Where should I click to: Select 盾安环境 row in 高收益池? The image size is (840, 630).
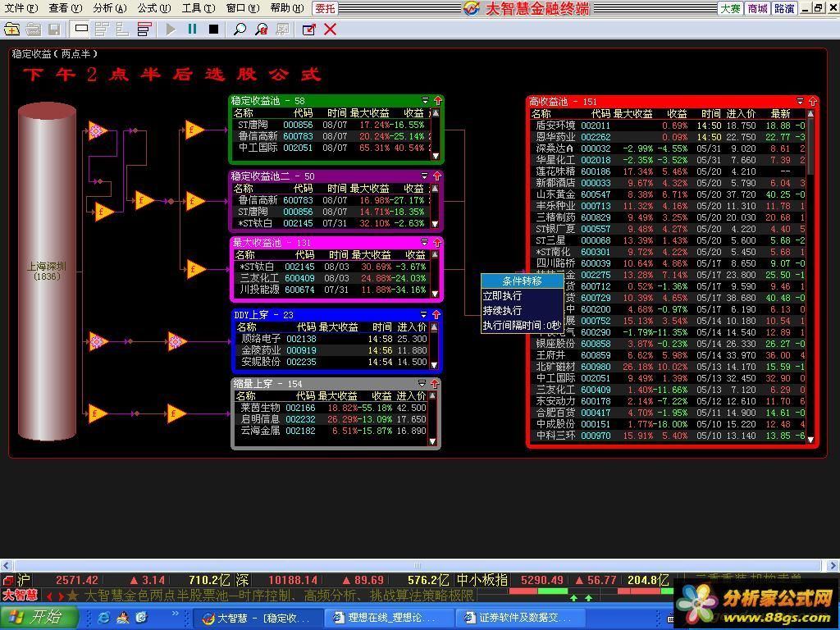pyautogui.click(x=668, y=126)
